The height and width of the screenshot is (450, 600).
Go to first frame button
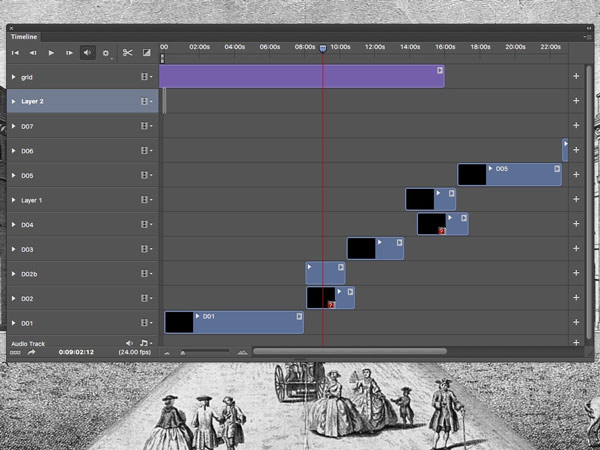coord(15,53)
